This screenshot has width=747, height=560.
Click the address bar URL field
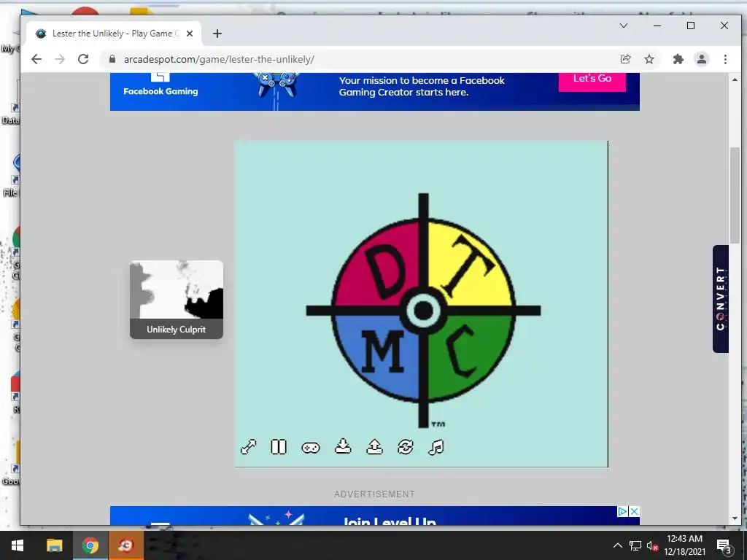point(362,59)
